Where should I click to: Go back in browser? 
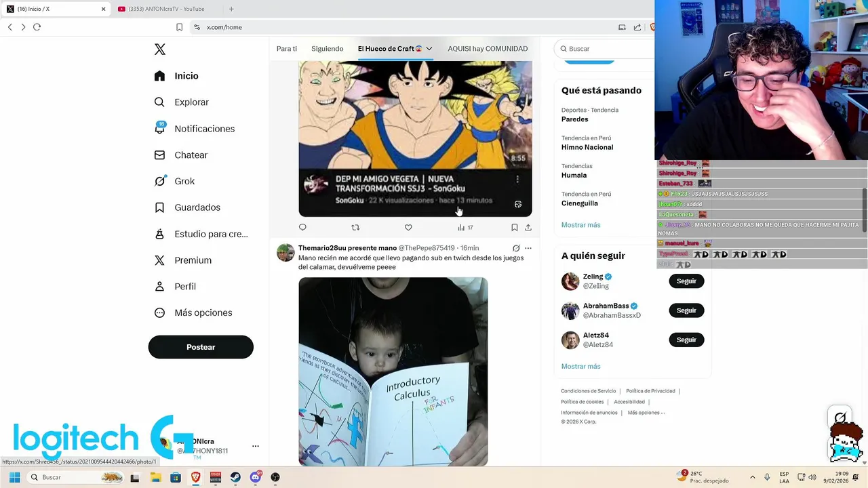tap(10, 27)
